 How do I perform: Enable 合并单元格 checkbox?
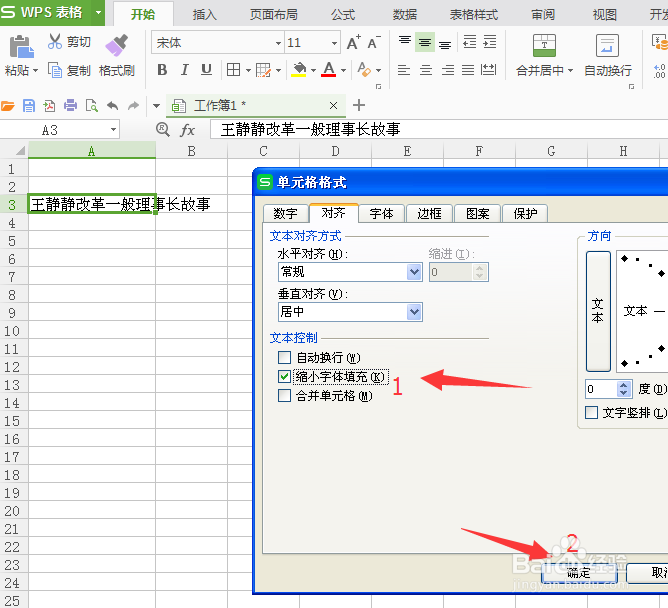pyautogui.click(x=284, y=395)
